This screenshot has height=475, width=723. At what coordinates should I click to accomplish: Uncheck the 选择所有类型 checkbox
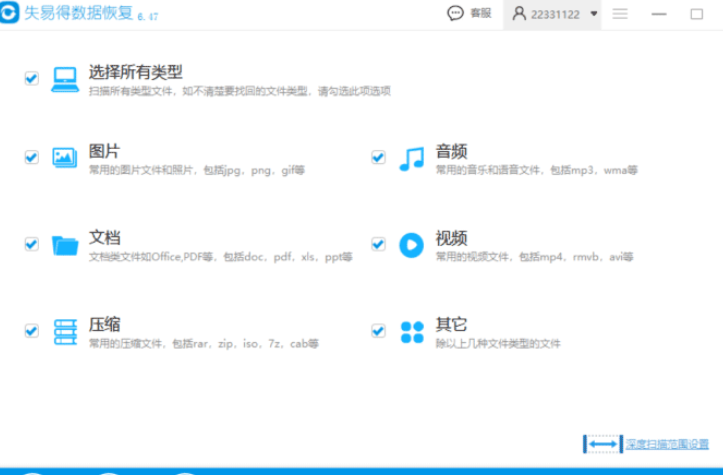pos(31,78)
